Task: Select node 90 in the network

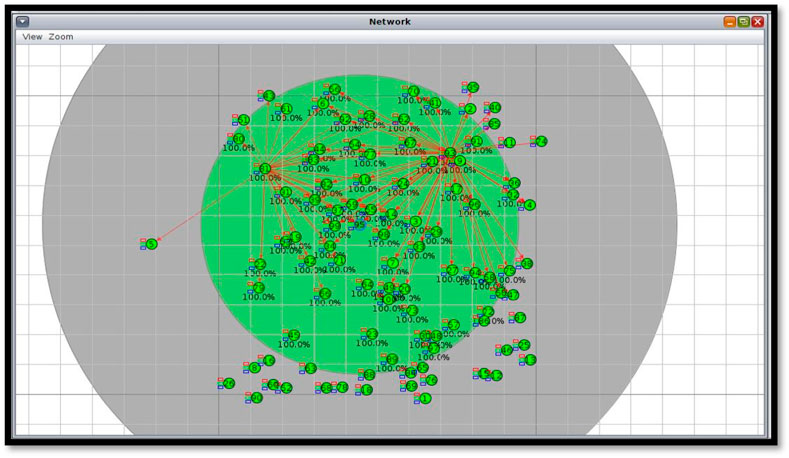Action: [257, 398]
